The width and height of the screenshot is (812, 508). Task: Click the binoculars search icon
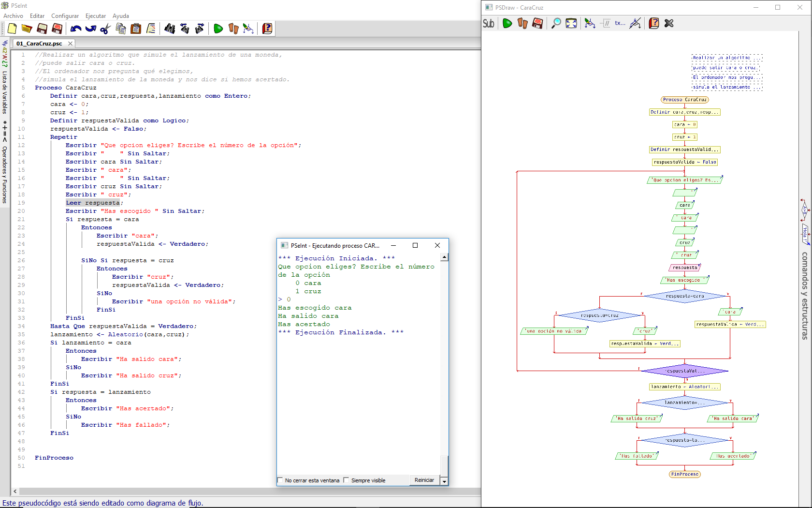point(169,29)
